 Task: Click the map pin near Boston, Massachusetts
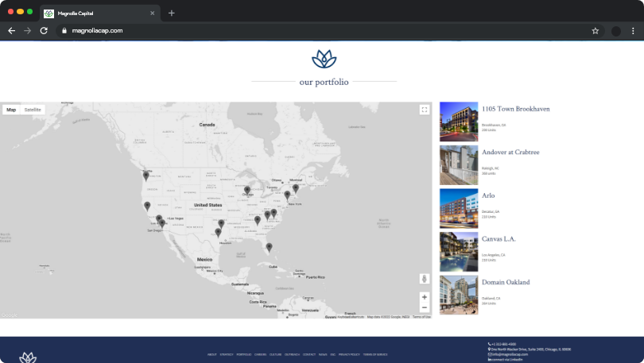click(x=295, y=189)
